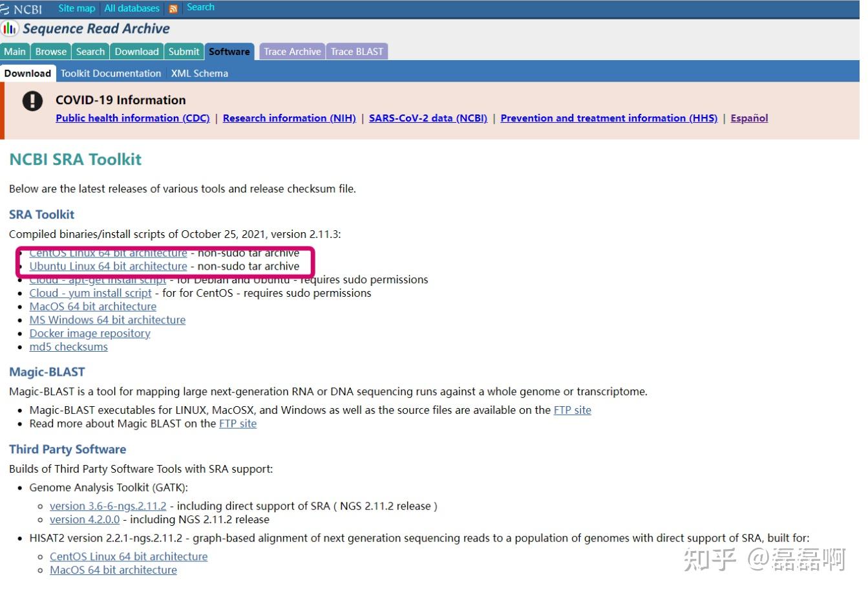Open the Trace Archive tab
Screen dimensions: 868x595
292,52
